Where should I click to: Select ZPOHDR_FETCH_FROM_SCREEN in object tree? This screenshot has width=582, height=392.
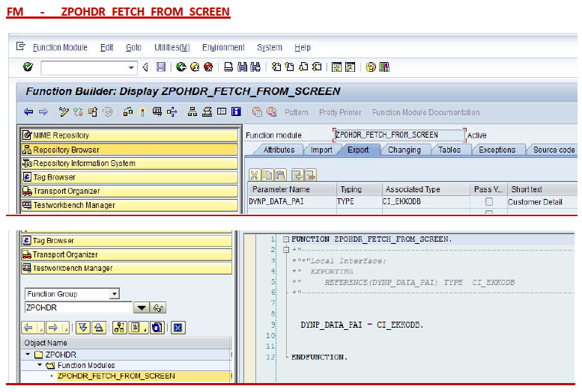pyautogui.click(x=116, y=376)
